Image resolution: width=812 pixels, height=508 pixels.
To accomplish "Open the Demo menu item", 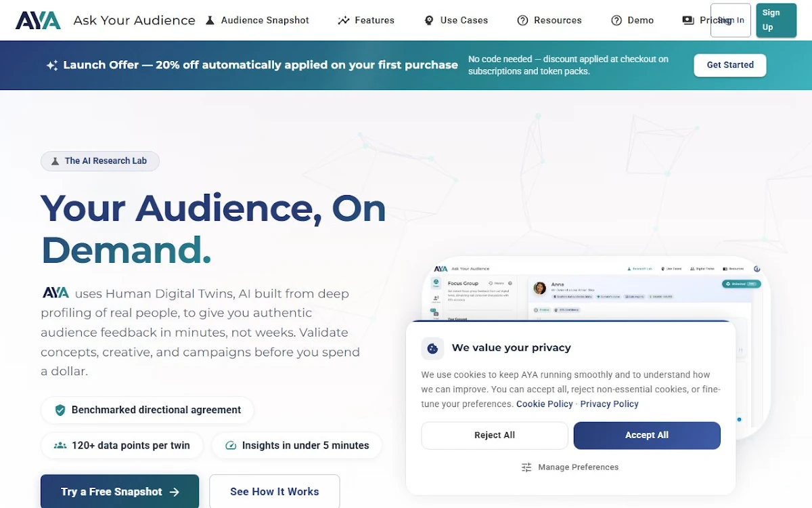I will pyautogui.click(x=632, y=20).
